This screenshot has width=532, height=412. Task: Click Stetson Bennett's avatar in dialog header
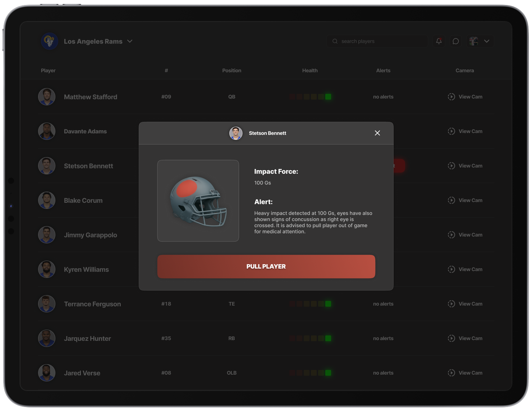tap(236, 133)
